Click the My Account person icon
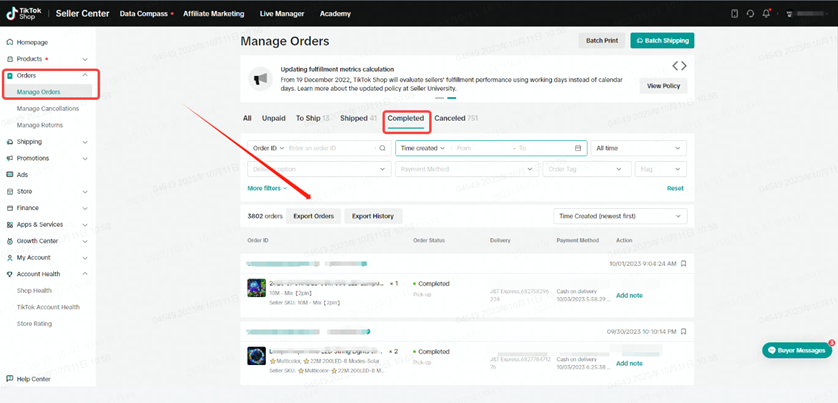The image size is (838, 403). pos(10,258)
